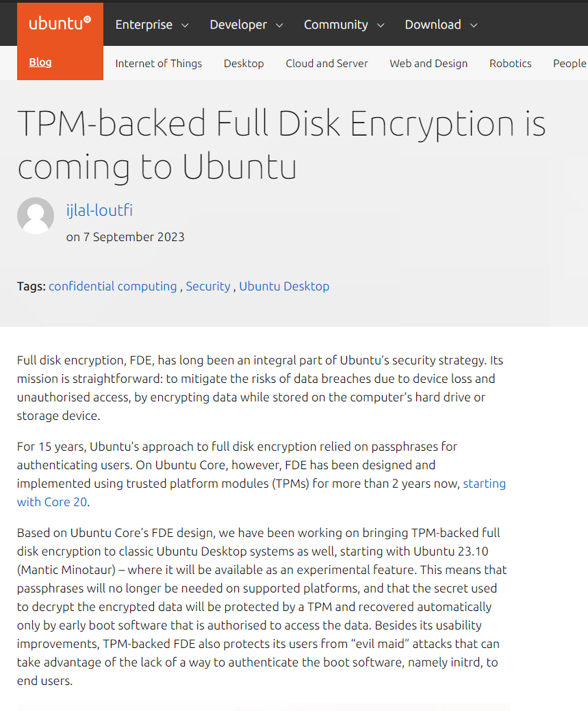Open the Security tag link

pos(208,286)
